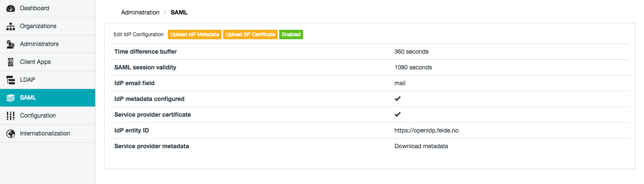Click the Download metadata link
The height and width of the screenshot is (184, 644).
coord(421,146)
